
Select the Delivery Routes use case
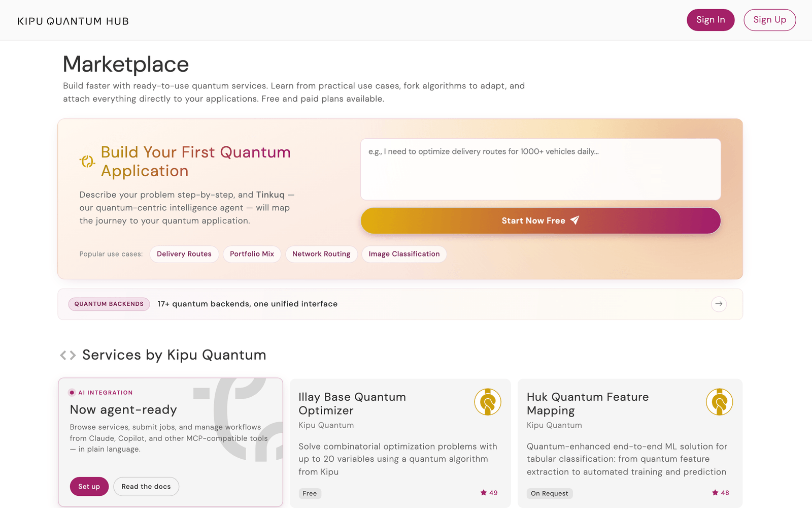coord(184,254)
